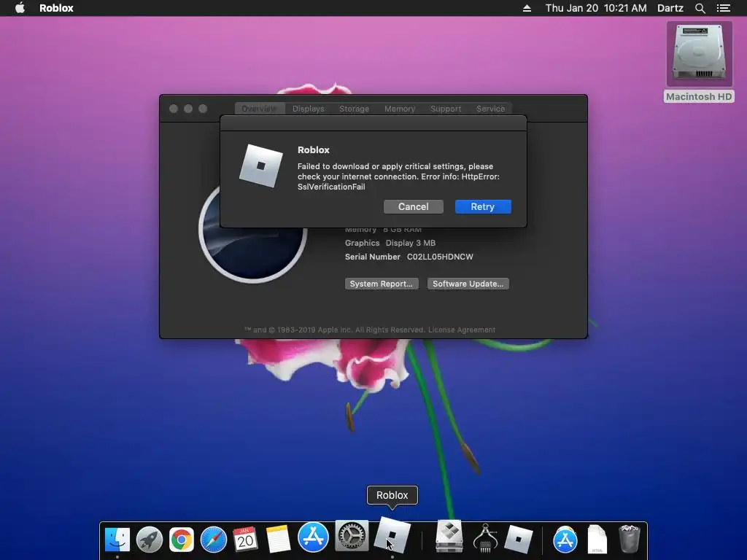Click the second Roblox icon in dock

(x=519, y=539)
